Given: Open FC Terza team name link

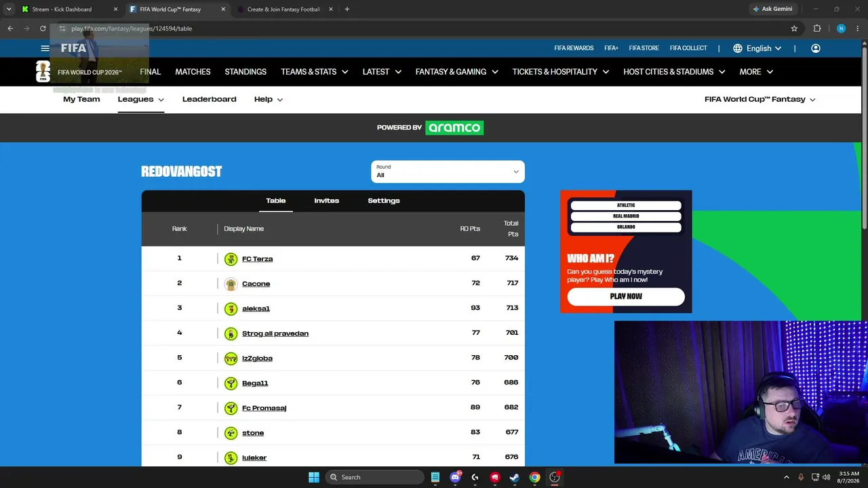Looking at the screenshot, I should coord(258,259).
